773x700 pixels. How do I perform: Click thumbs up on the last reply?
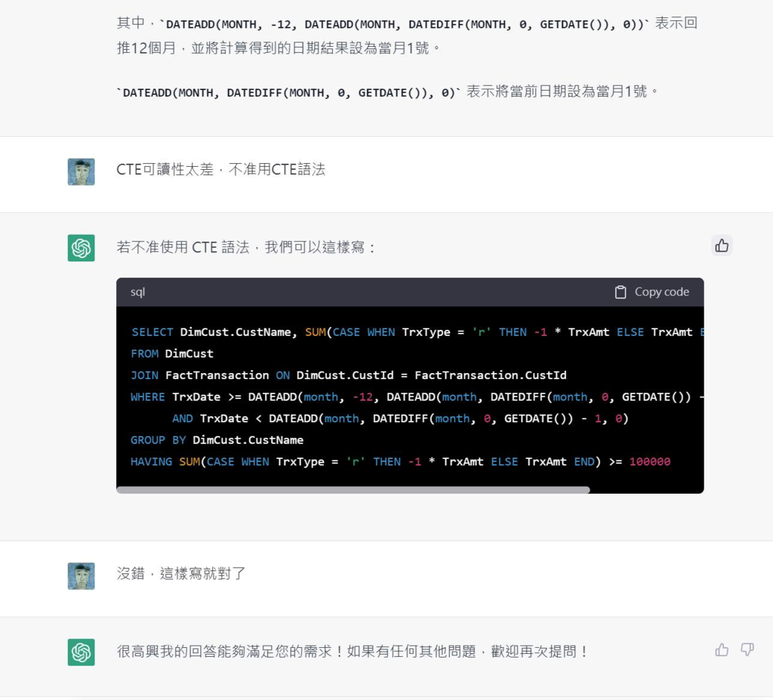pos(722,649)
